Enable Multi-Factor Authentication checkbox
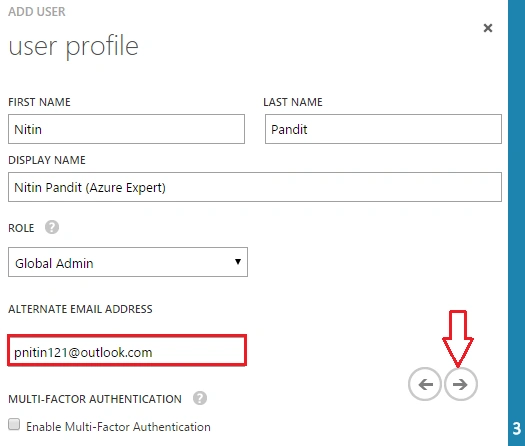This screenshot has width=525, height=446. [14, 424]
